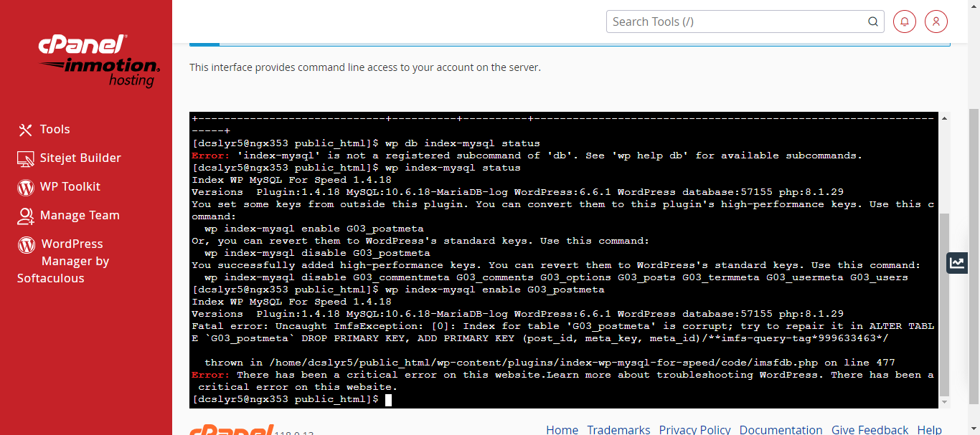Click the 'wp index-mysql enable G03_postmeta' prompt line
The height and width of the screenshot is (435, 980).
tap(398, 290)
